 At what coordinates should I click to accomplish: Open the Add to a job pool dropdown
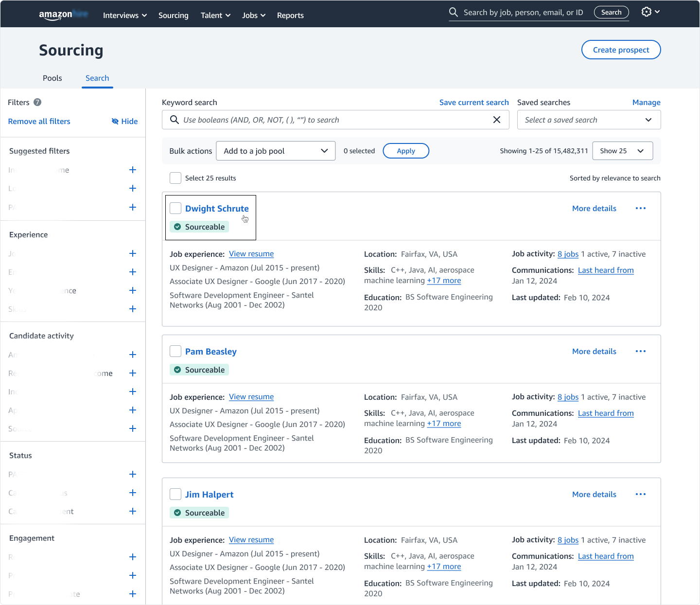(276, 151)
